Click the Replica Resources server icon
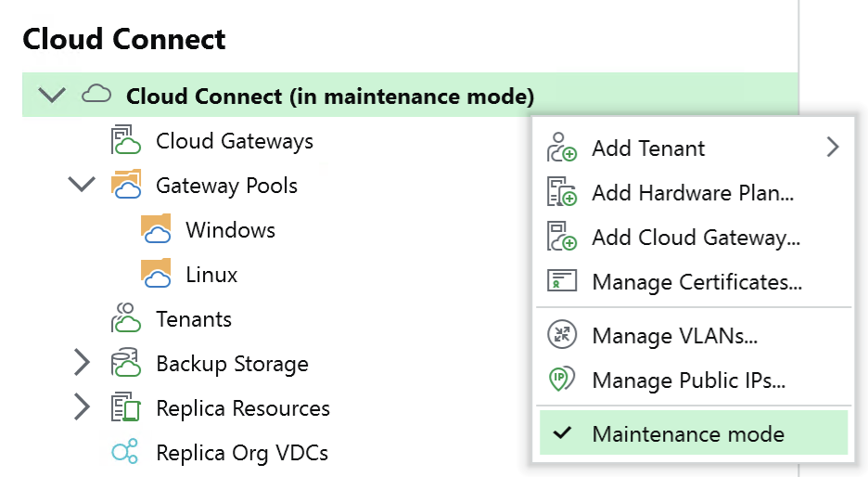Screen dimensions: 868x477 (126, 407)
